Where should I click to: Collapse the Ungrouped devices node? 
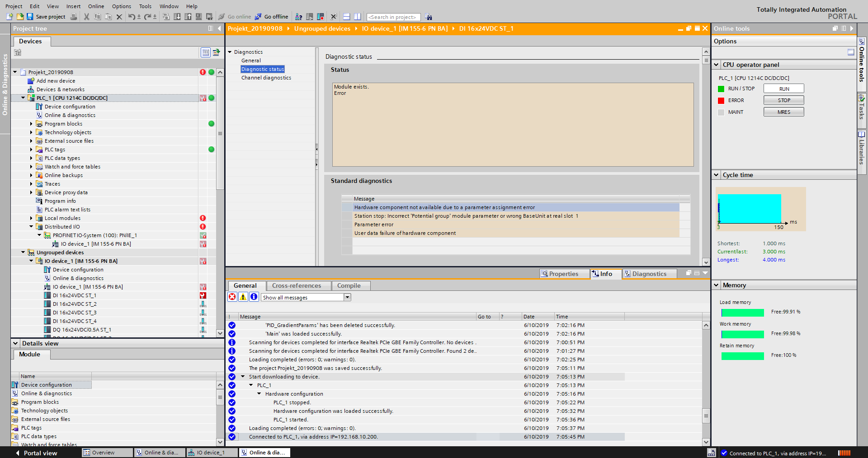pyautogui.click(x=23, y=252)
